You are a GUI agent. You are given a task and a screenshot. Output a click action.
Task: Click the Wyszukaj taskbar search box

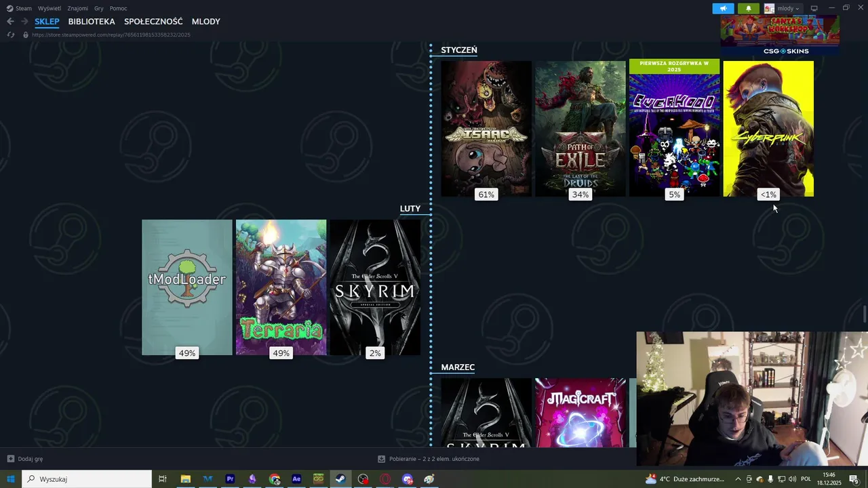(x=87, y=479)
